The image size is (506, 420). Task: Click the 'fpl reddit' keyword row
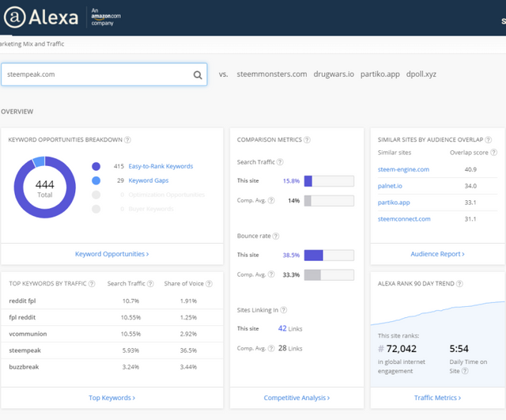(x=112, y=317)
